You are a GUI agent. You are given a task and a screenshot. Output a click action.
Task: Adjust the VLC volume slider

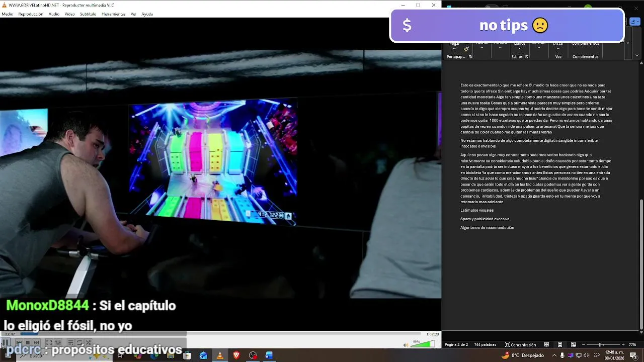point(423,344)
